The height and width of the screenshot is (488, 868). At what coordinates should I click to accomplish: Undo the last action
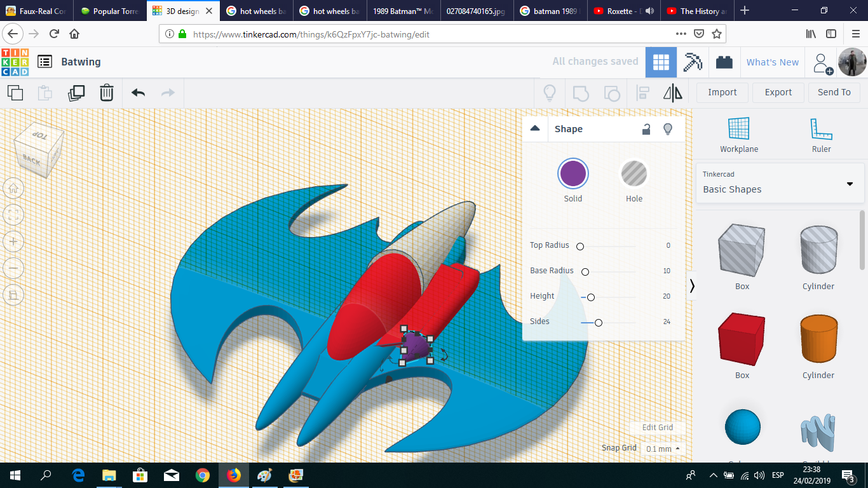click(138, 93)
